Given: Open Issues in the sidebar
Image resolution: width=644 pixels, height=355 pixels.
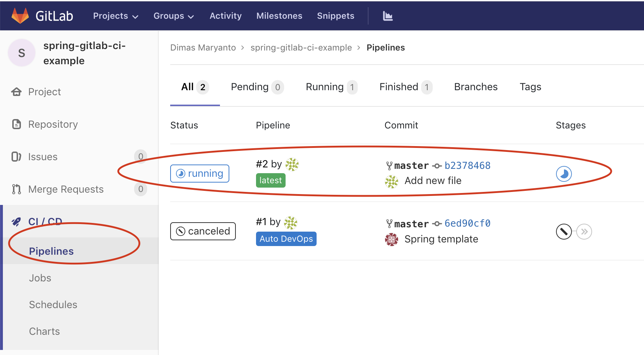Looking at the screenshot, I should (43, 157).
